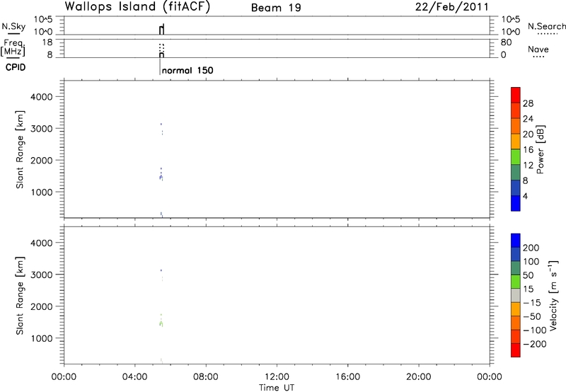Select the 'N.Sky' legend label
This screenshot has height=392, width=566.
(x=13, y=26)
